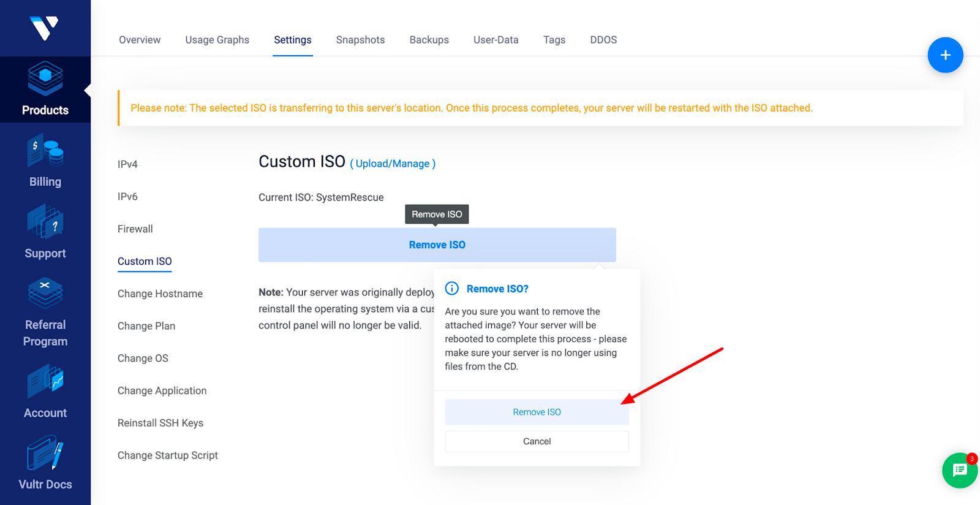
Task: Open the Tags tab
Action: [x=554, y=40]
